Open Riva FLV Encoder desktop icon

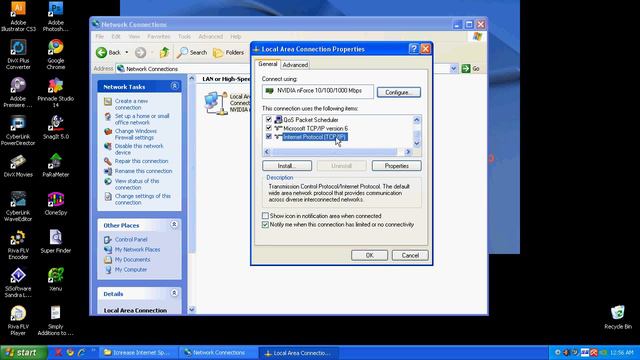18,244
